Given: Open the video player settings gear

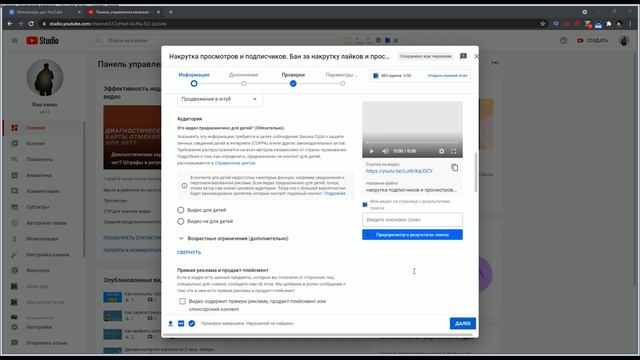Looking at the screenshot, I should [441, 151].
